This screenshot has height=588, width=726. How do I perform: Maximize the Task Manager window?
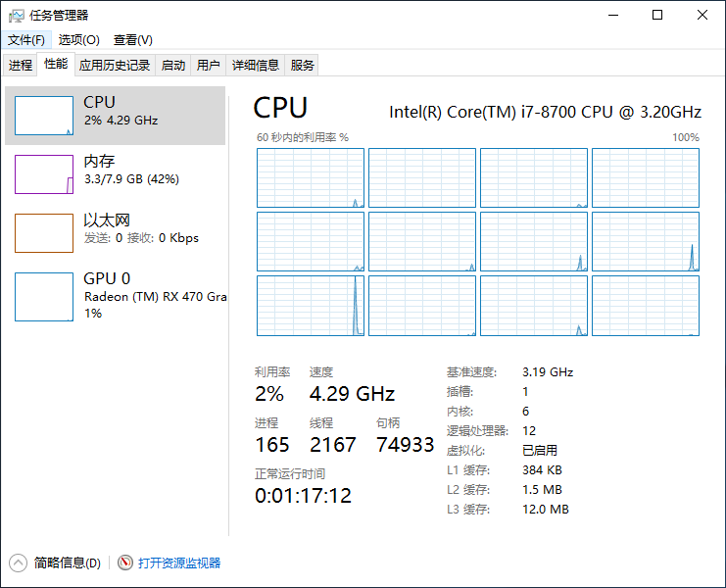click(x=657, y=15)
